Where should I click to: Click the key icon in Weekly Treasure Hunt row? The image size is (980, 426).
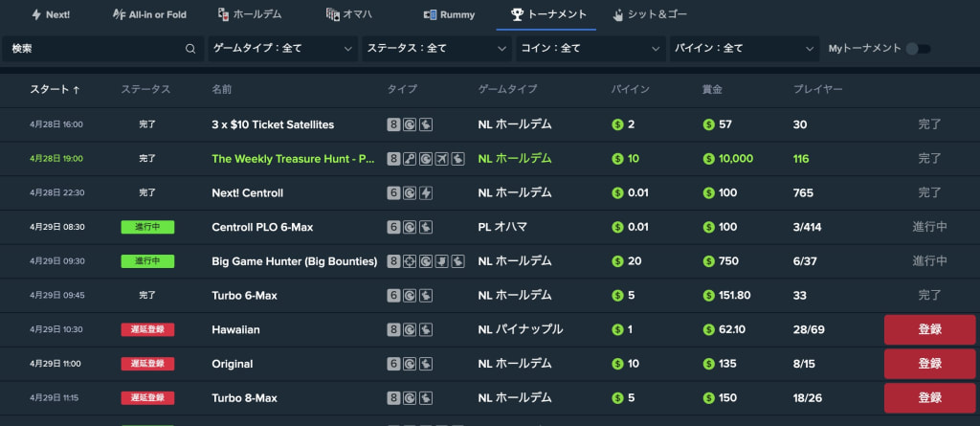pyautogui.click(x=410, y=159)
